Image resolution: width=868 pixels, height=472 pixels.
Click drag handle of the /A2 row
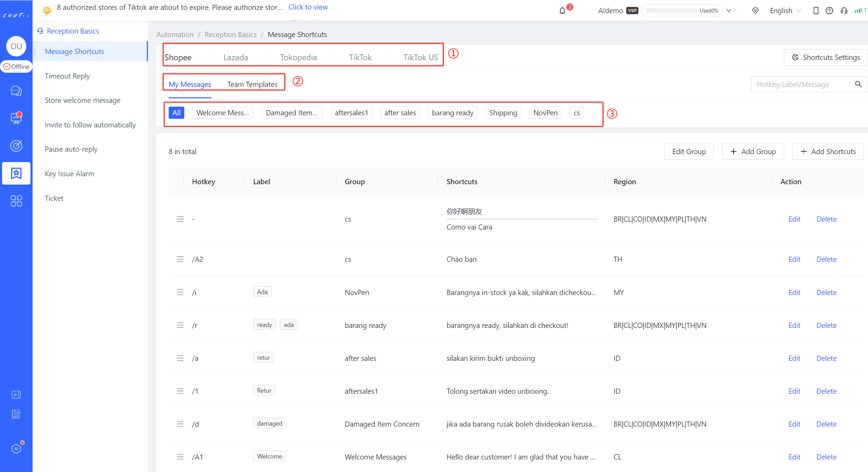[180, 259]
